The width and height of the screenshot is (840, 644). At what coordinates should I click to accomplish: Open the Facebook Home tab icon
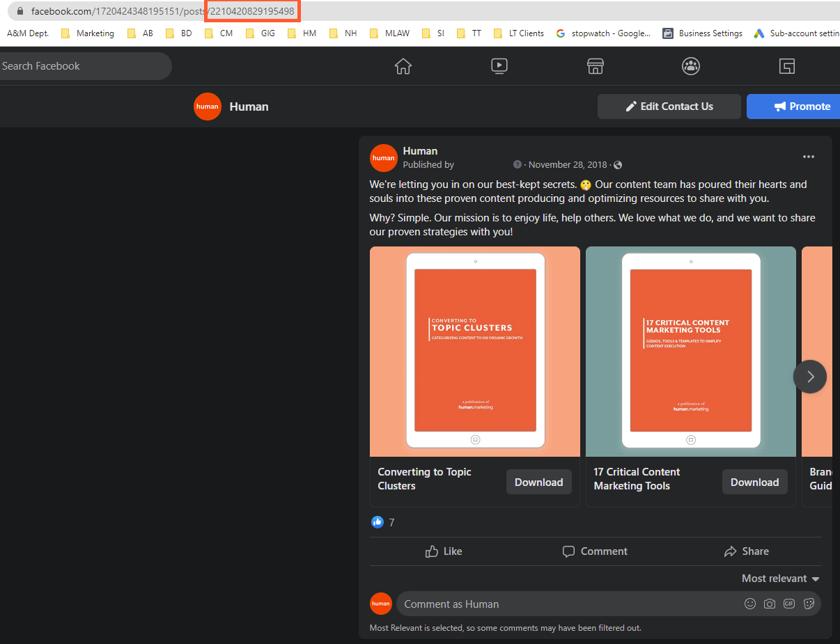[x=403, y=66]
